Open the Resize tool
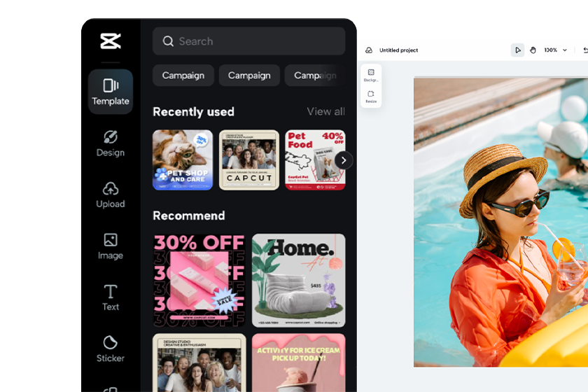Image resolution: width=588 pixels, height=392 pixels. tap(371, 97)
